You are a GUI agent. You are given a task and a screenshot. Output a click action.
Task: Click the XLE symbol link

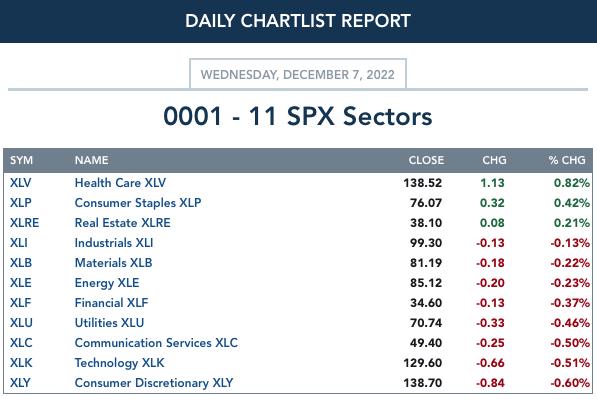point(21,282)
